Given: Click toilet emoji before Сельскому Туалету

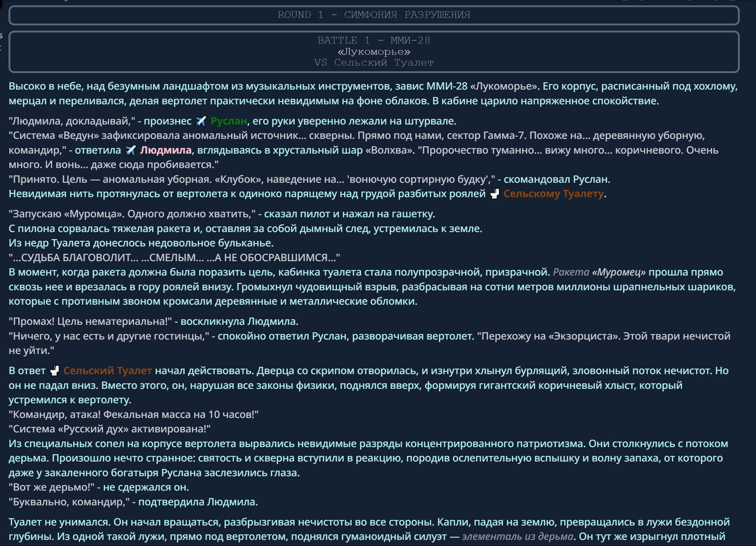Looking at the screenshot, I should pyautogui.click(x=494, y=194).
